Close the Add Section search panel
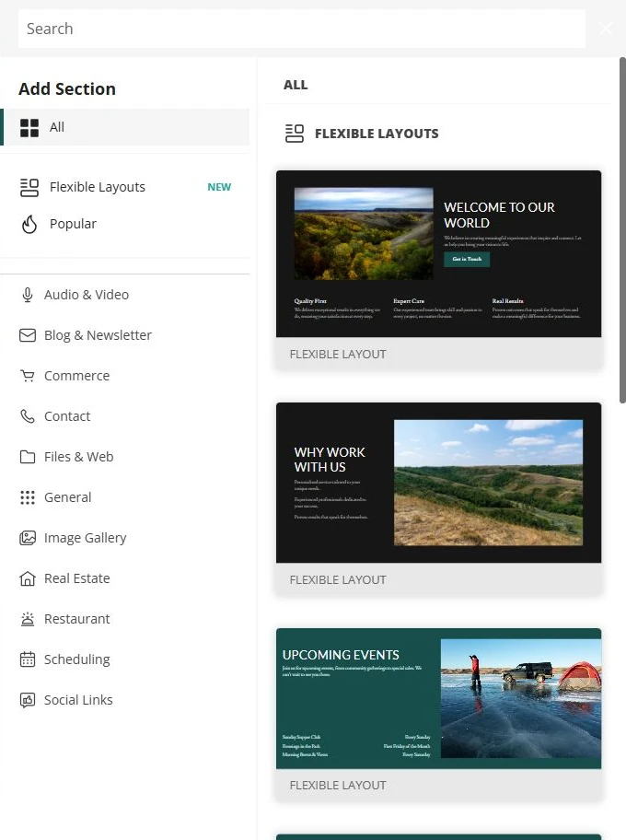 click(606, 29)
